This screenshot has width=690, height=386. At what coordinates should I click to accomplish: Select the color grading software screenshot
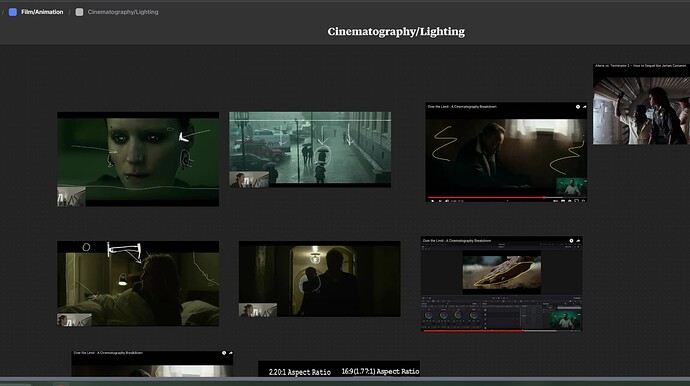(x=502, y=284)
